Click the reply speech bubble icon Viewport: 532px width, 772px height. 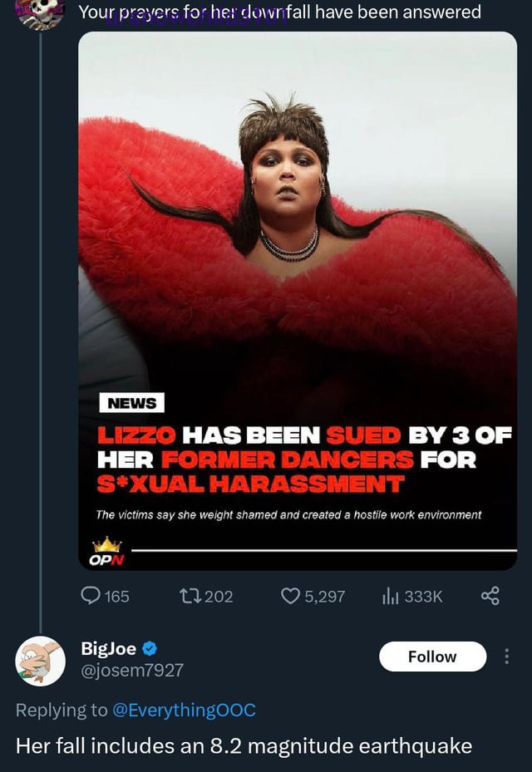click(x=90, y=596)
